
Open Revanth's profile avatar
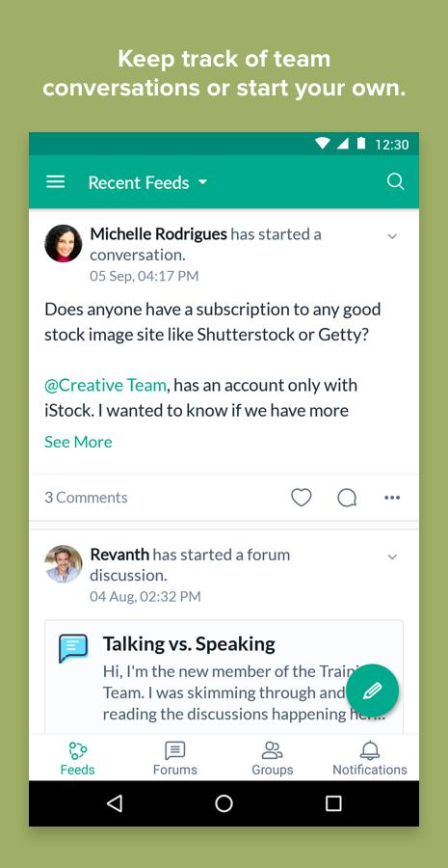pyautogui.click(x=63, y=564)
